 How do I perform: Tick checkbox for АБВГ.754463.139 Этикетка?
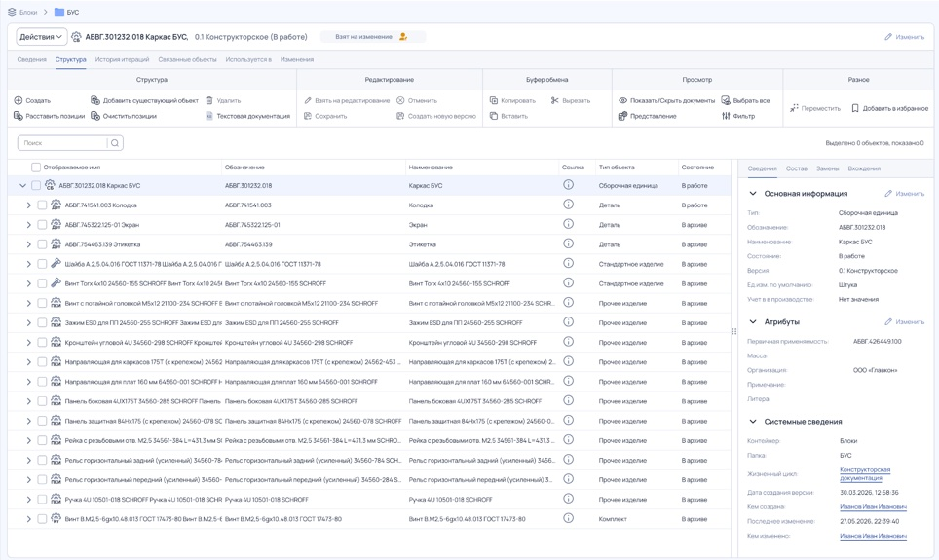[42, 244]
